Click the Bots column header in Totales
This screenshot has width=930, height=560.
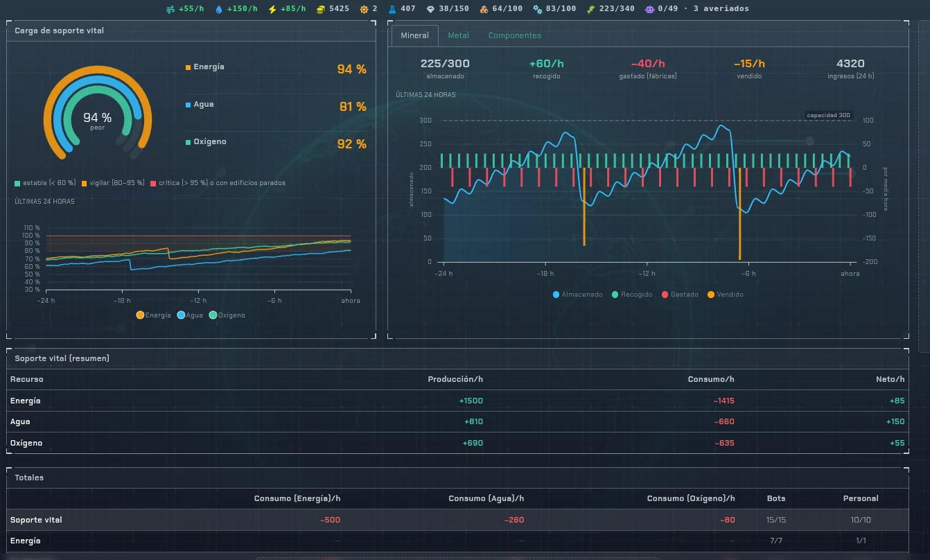point(776,498)
